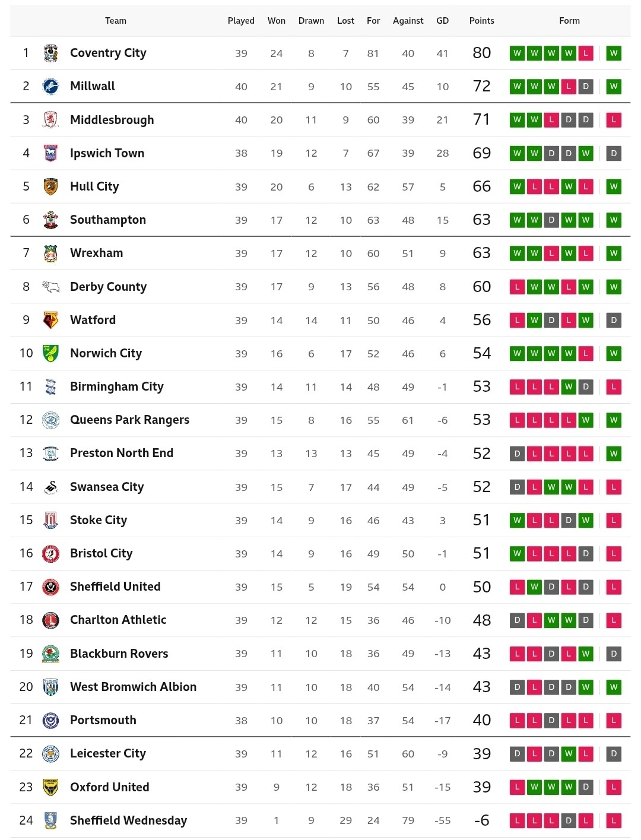Click Watford's latest grey D form badge
Screen dimensions: 641x840
tap(614, 320)
